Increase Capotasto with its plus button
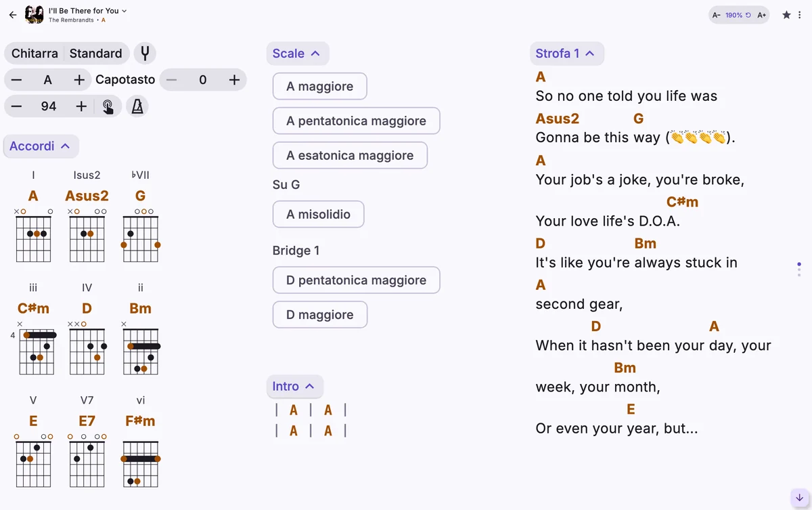 (234, 80)
